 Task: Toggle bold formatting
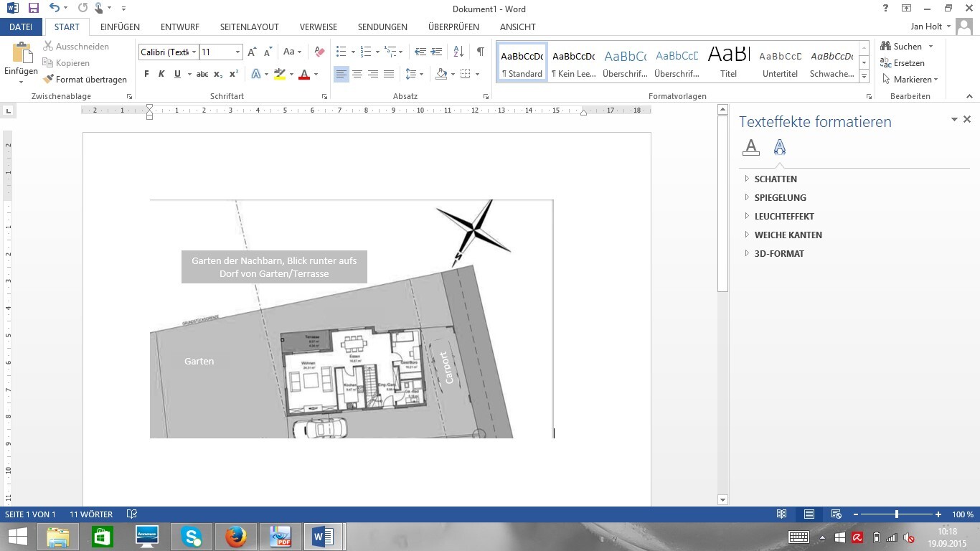146,74
